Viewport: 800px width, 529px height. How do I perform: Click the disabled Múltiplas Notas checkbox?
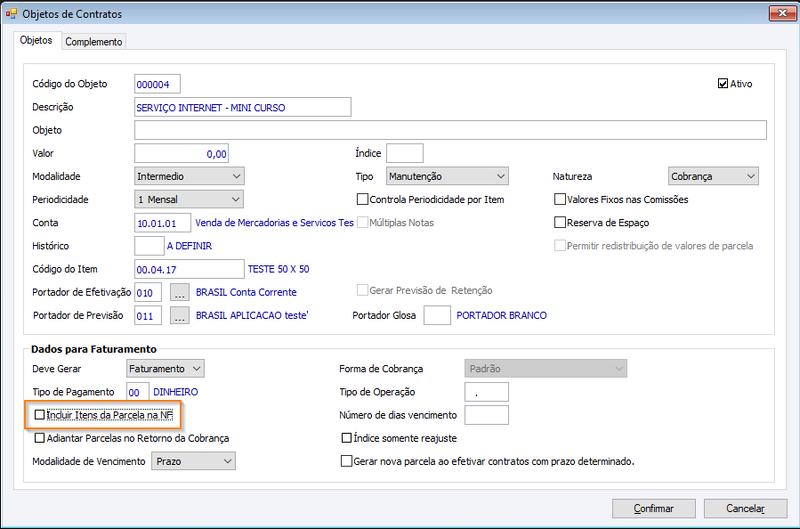[362, 222]
